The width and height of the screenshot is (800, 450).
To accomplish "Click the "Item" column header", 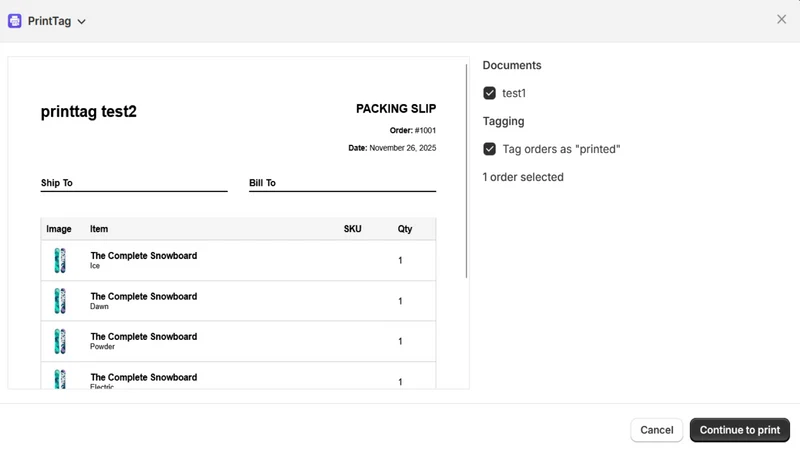I will pyautogui.click(x=99, y=229).
